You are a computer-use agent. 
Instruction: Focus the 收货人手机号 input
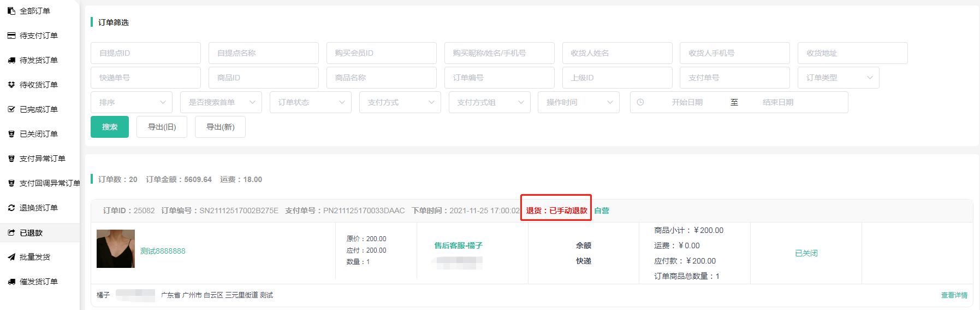click(x=735, y=53)
